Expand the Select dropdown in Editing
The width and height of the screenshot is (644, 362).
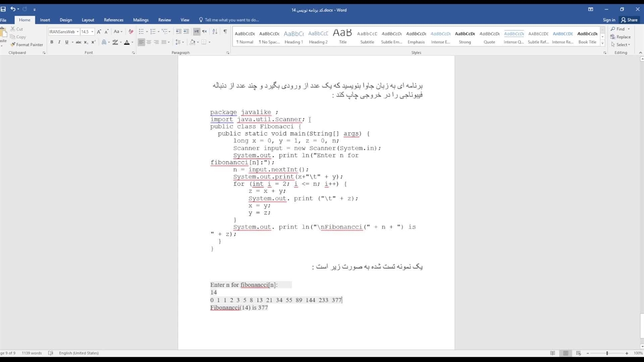coord(622,45)
